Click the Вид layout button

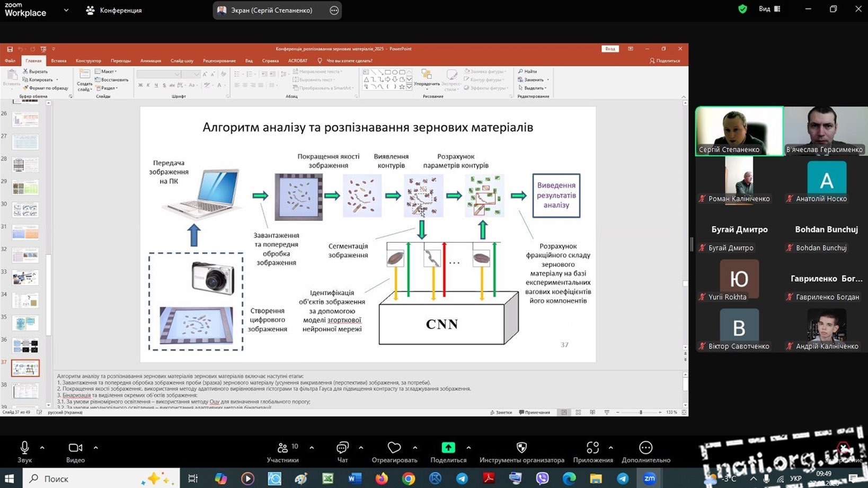(769, 9)
